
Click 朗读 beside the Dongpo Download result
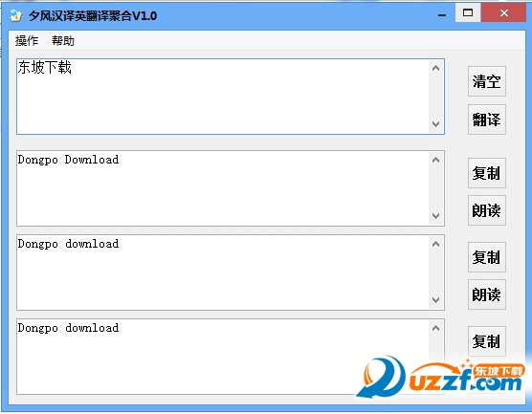[486, 210]
